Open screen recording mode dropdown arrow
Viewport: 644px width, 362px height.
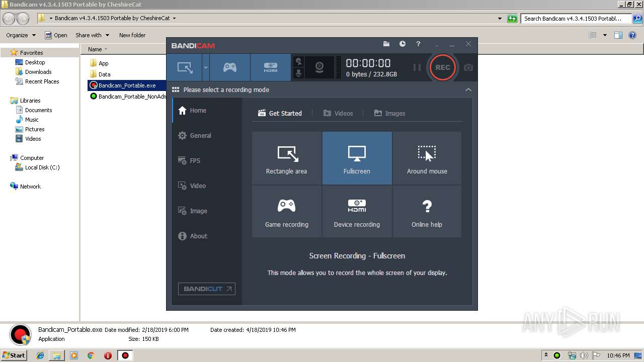pyautogui.click(x=206, y=67)
